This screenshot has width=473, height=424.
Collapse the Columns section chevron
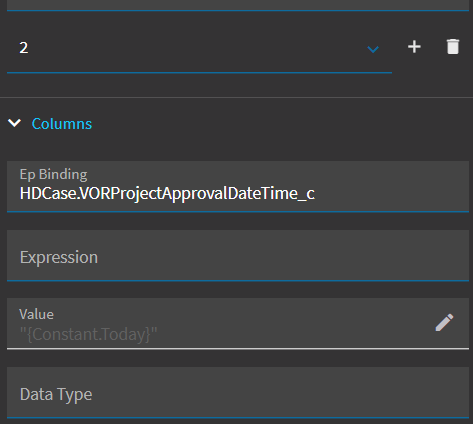click(14, 123)
